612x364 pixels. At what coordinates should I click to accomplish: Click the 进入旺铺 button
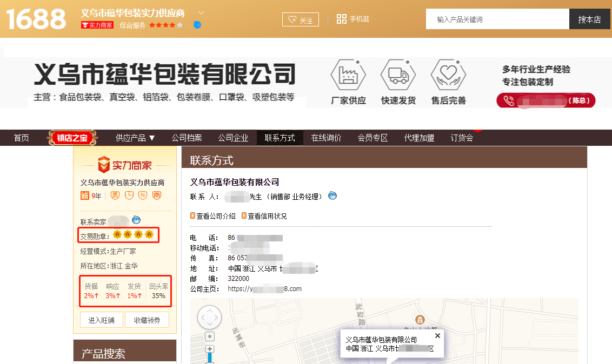coord(102,320)
